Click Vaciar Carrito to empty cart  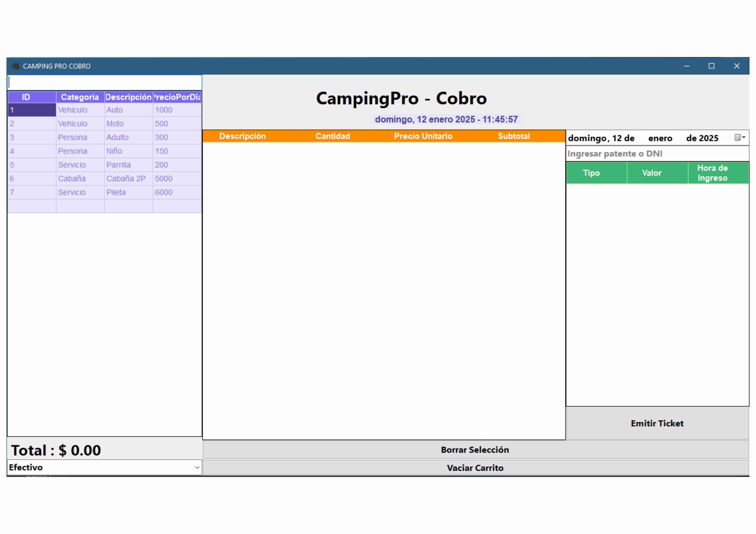475,467
